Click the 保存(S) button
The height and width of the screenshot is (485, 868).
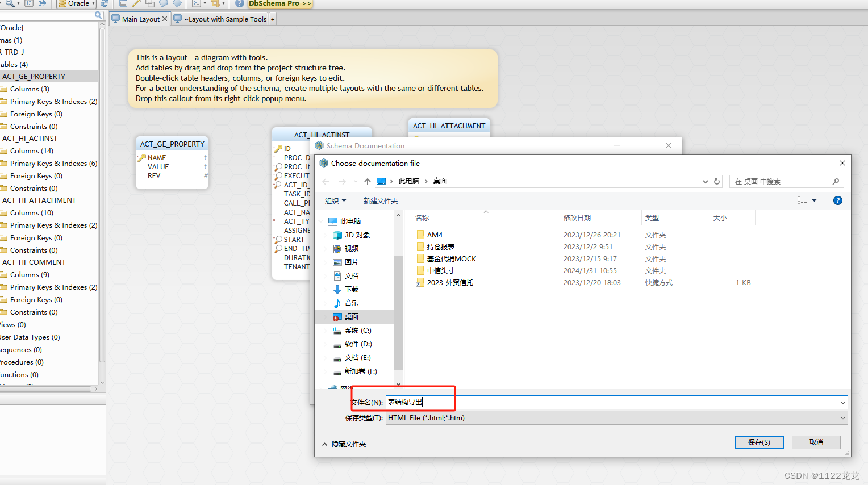[759, 442]
